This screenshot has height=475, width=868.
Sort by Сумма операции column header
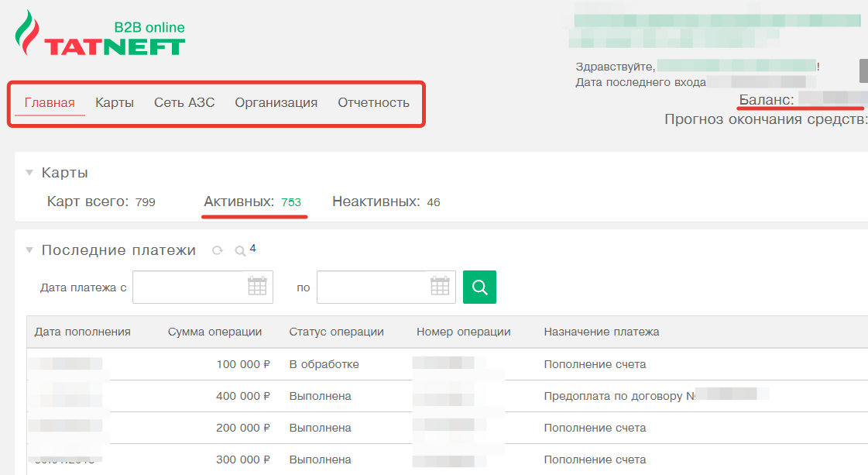pyautogui.click(x=214, y=332)
